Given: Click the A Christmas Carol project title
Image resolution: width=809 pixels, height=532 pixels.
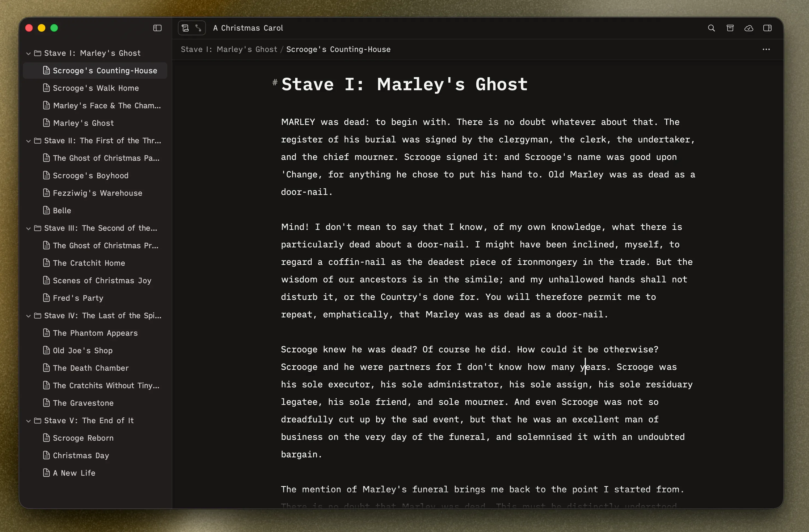Looking at the screenshot, I should tap(248, 28).
